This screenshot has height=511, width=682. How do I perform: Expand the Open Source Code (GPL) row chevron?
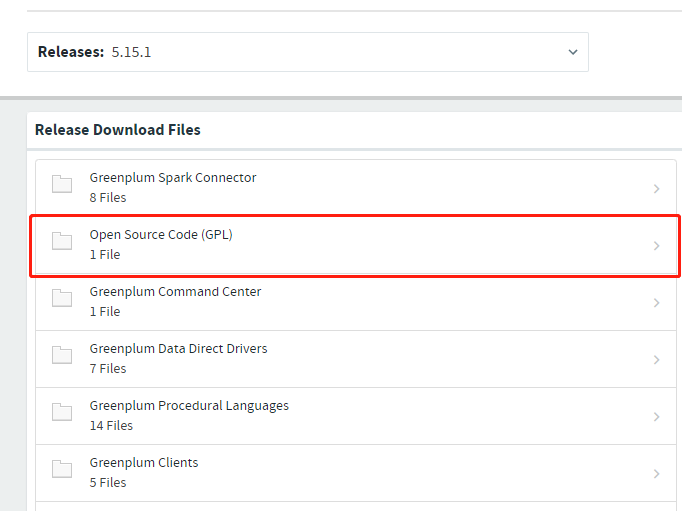(656, 246)
